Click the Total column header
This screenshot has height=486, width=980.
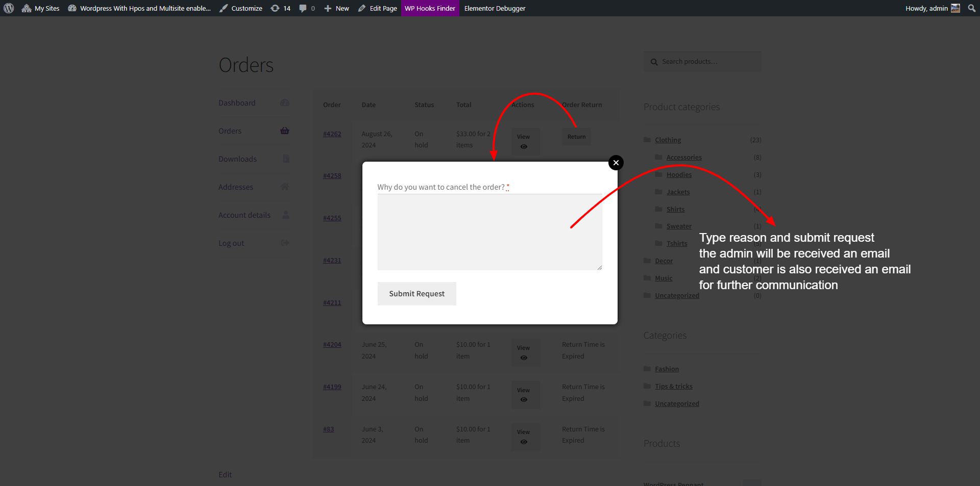click(463, 105)
